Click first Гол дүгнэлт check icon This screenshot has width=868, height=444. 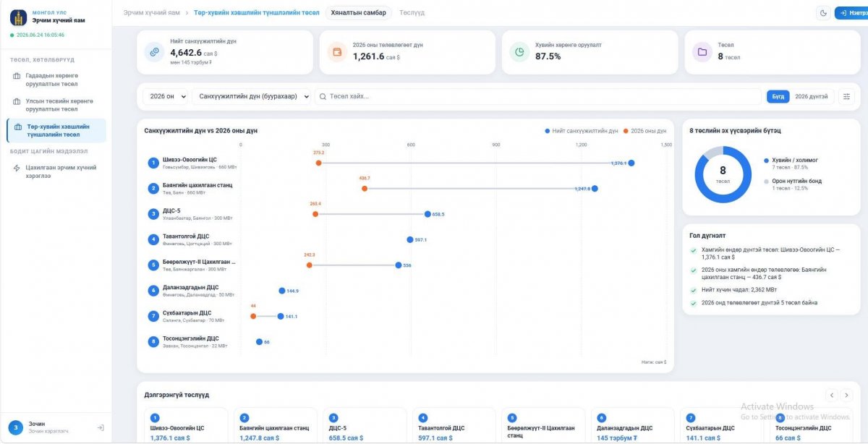click(x=694, y=250)
